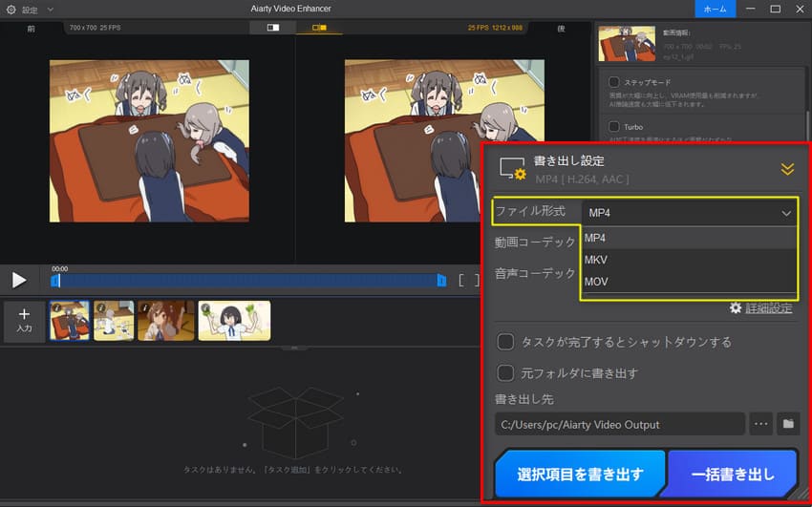Toggle ステップモード checkbox
812x507 pixels.
[614, 82]
